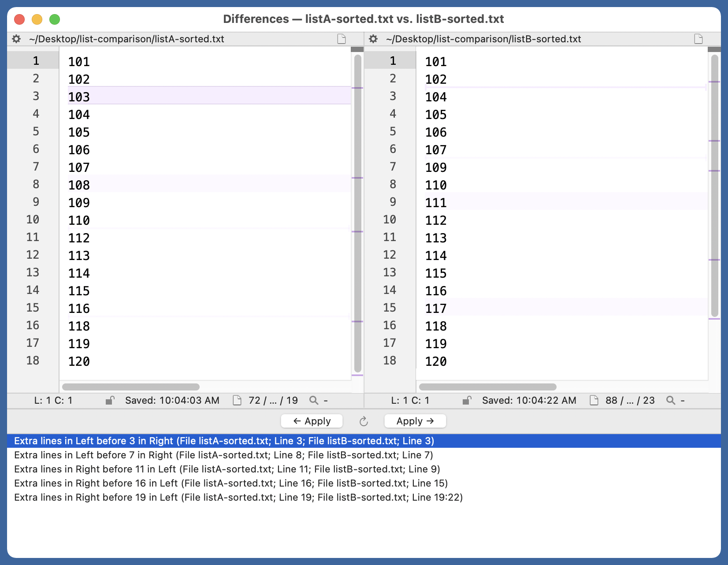Click line 117 in the right pane

tap(565, 307)
